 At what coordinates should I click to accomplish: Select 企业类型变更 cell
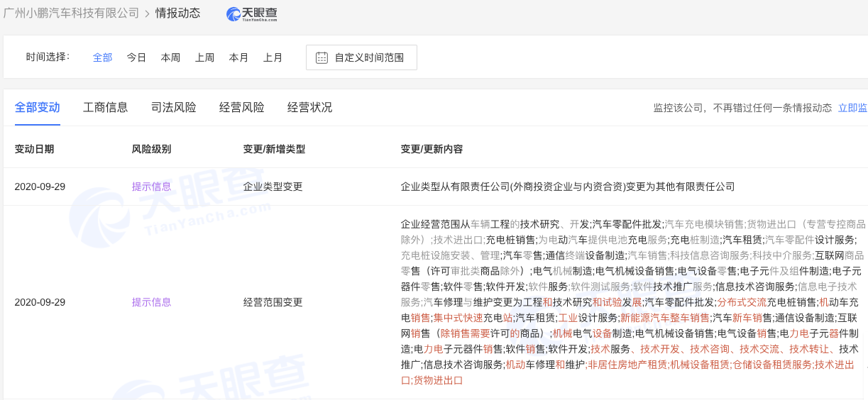(x=273, y=187)
